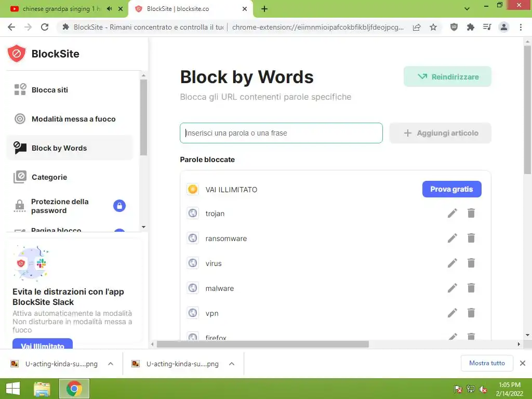Viewport: 532px width, 399px height.
Task: Click the muted volume tray icon
Action: pyautogui.click(x=483, y=389)
